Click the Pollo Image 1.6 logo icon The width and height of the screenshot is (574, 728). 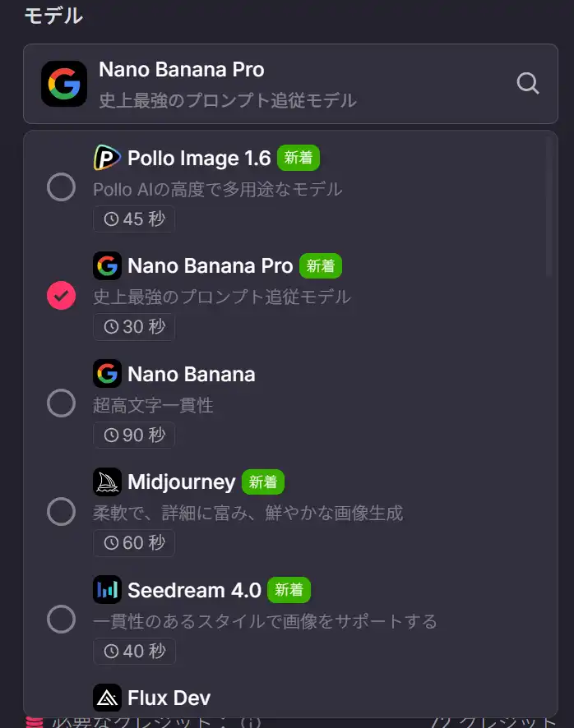(107, 158)
